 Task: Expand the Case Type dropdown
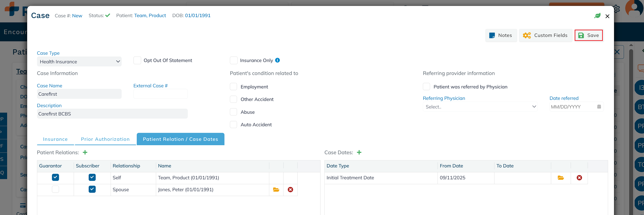click(x=79, y=62)
